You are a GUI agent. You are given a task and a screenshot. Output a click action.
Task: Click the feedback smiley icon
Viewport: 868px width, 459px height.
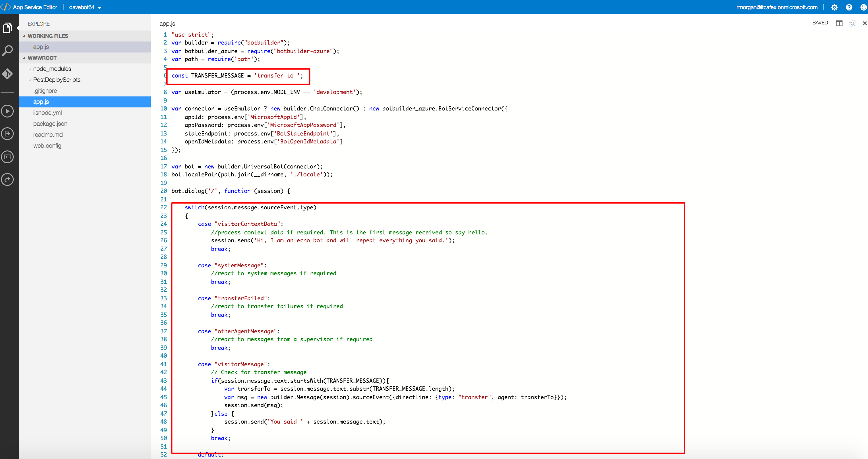[x=863, y=7]
